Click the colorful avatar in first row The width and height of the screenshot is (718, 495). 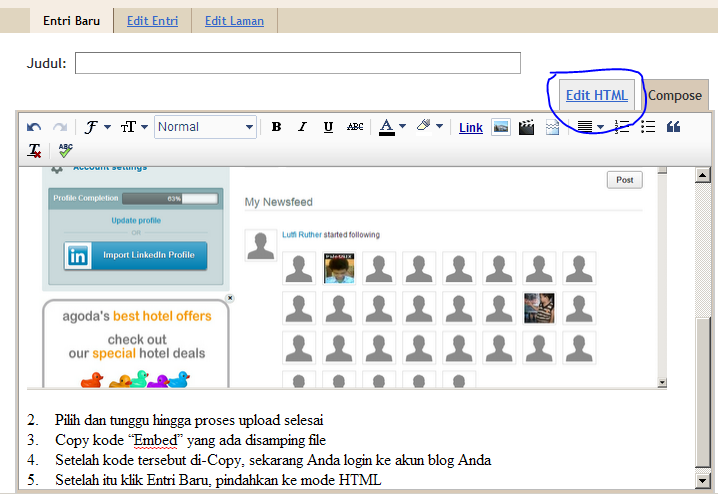coord(339,268)
